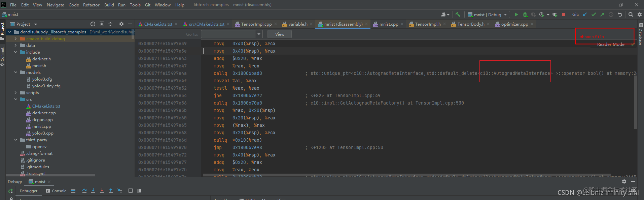Toggle the Project tool window sidebar button
The width and height of the screenshot is (644, 200).
[2, 31]
